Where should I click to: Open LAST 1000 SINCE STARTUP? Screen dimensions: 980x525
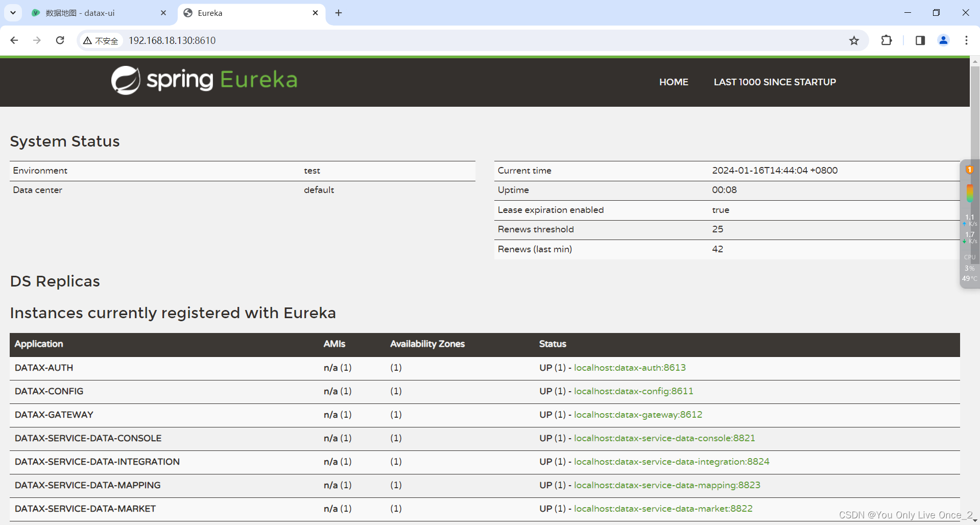[775, 82]
